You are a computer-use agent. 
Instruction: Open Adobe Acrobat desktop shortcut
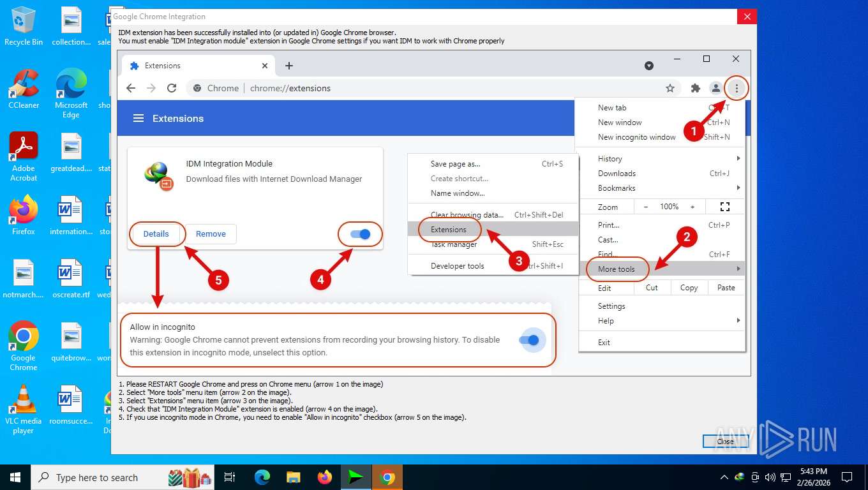click(24, 157)
